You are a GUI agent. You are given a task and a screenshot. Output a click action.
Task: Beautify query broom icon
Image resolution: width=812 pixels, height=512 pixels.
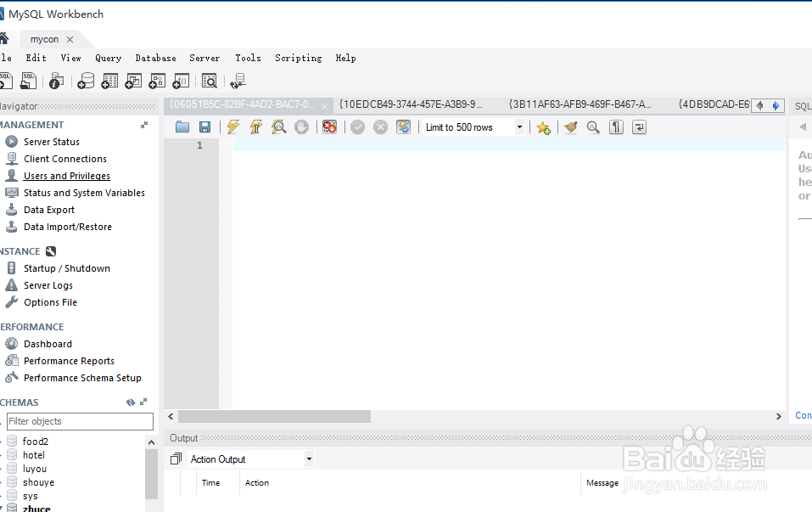(x=571, y=127)
